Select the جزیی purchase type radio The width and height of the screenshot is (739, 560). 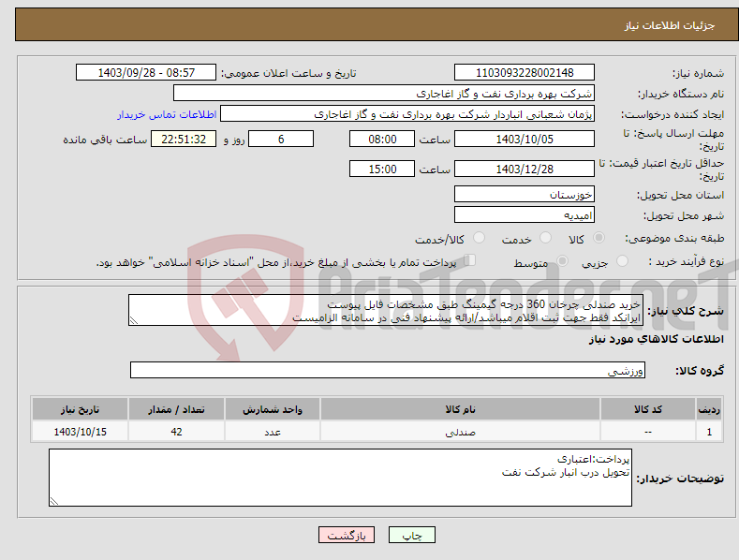[x=622, y=261]
